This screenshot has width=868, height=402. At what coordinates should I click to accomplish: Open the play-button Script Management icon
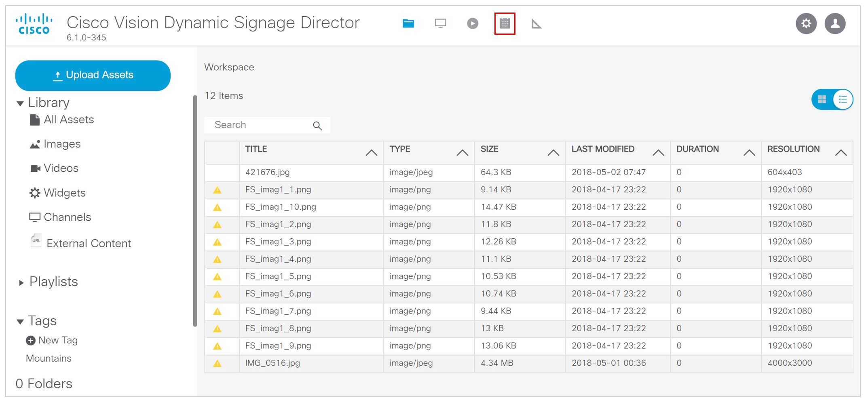click(x=472, y=23)
